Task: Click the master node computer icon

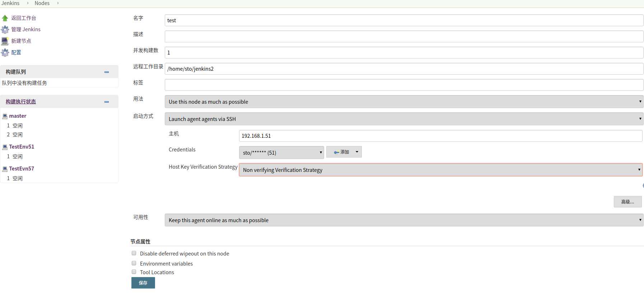Action: pyautogui.click(x=5, y=116)
